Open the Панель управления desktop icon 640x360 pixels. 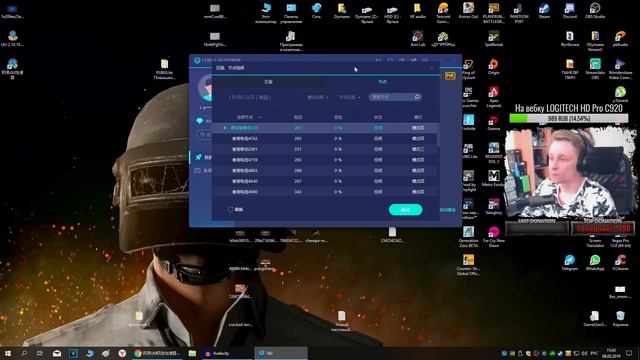point(291,13)
